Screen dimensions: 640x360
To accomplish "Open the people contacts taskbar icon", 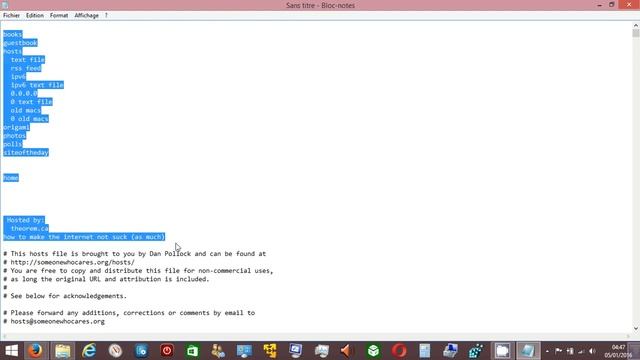I will (218, 351).
